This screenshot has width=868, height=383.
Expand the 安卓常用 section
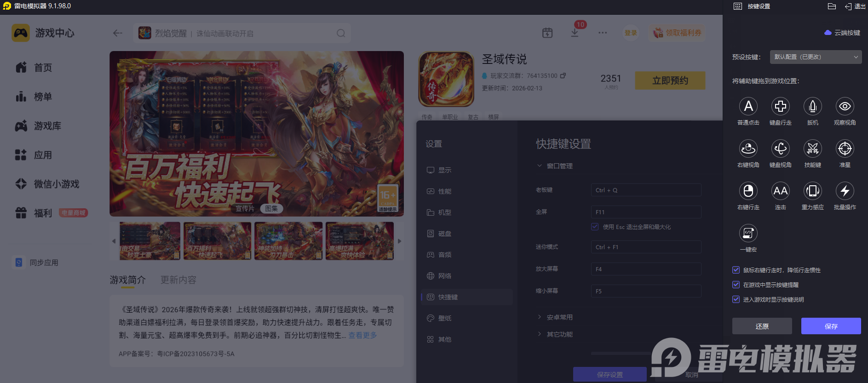(x=555, y=317)
